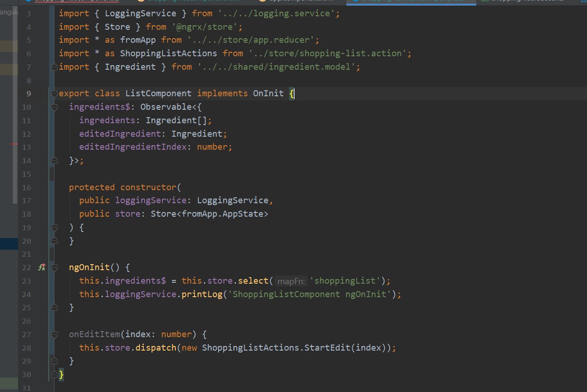Collapse the import block fold marker on line 7
587x392 pixels.
(54, 67)
